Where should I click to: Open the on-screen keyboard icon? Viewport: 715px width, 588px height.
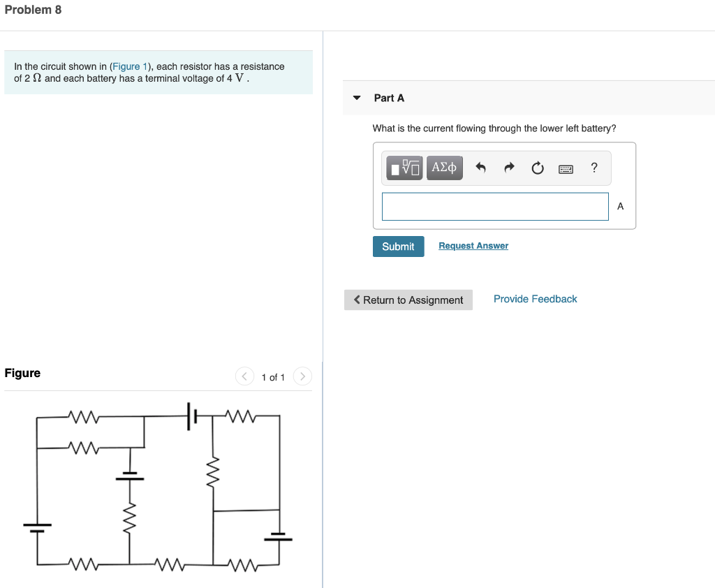[566, 168]
